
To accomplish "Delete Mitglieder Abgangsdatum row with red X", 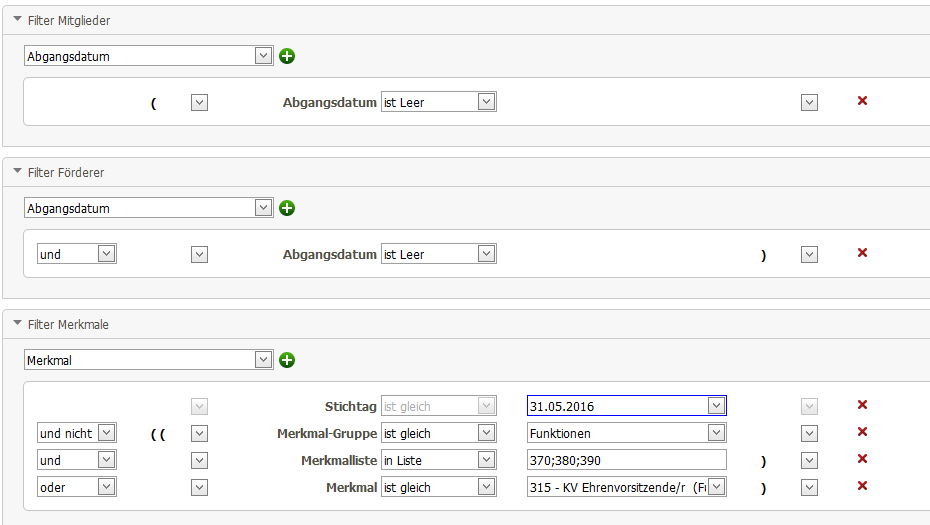I will (862, 101).
